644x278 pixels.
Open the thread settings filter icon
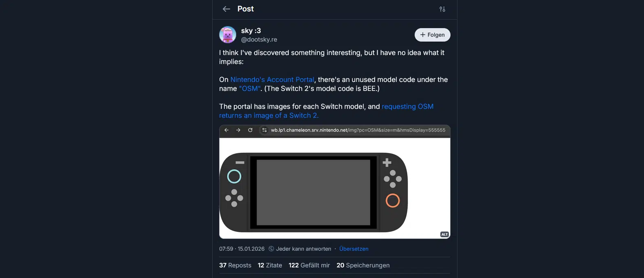(x=442, y=9)
